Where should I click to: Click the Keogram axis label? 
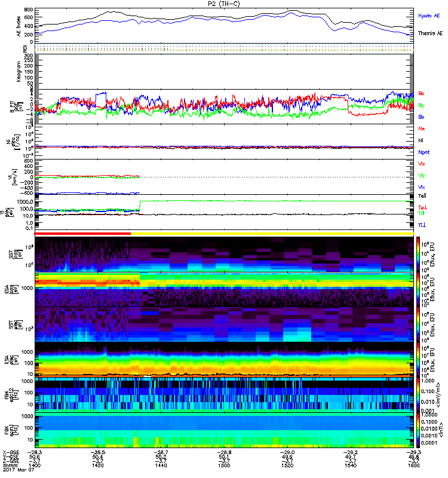click(19, 71)
